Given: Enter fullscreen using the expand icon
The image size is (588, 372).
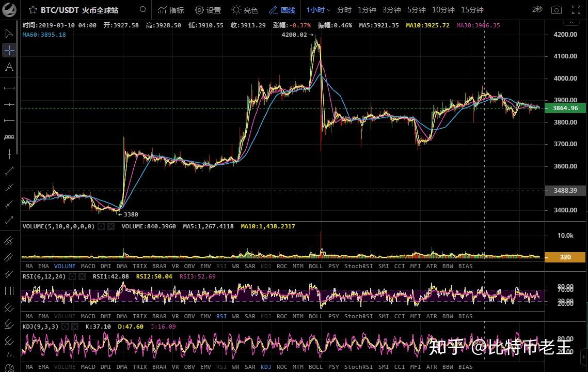Looking at the screenshot, I should [x=575, y=9].
